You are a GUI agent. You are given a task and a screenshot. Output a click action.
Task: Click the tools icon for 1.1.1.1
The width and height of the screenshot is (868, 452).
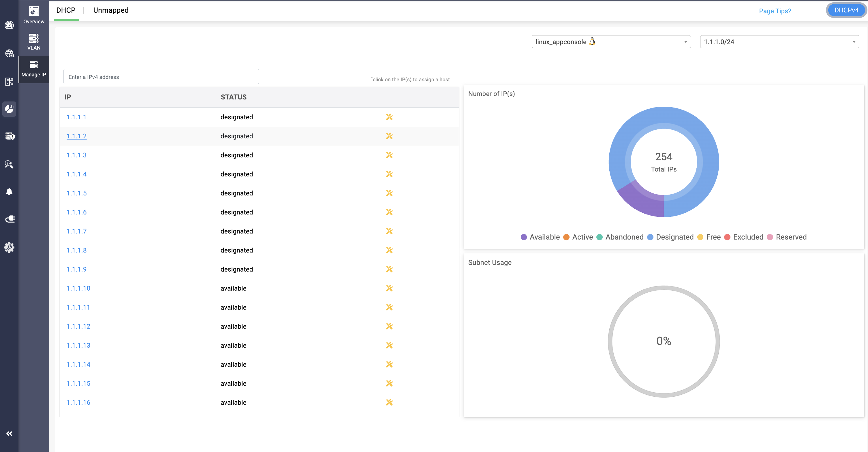coord(389,117)
